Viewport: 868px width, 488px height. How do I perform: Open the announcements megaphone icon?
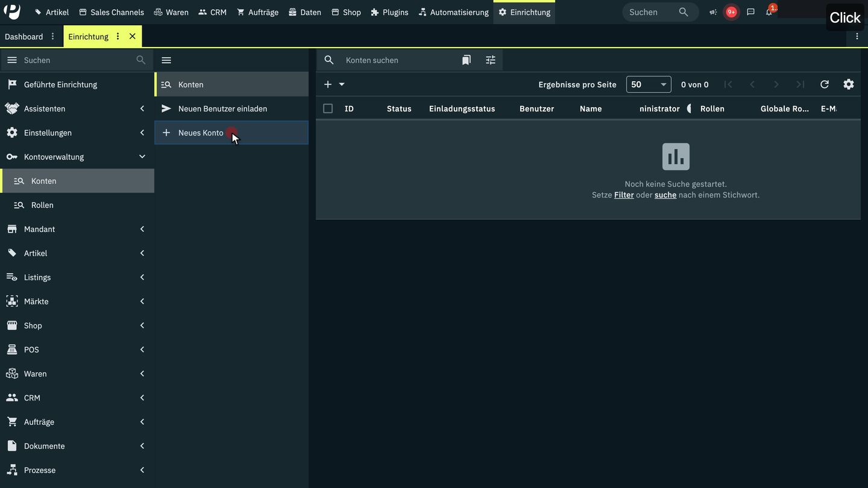[713, 12]
